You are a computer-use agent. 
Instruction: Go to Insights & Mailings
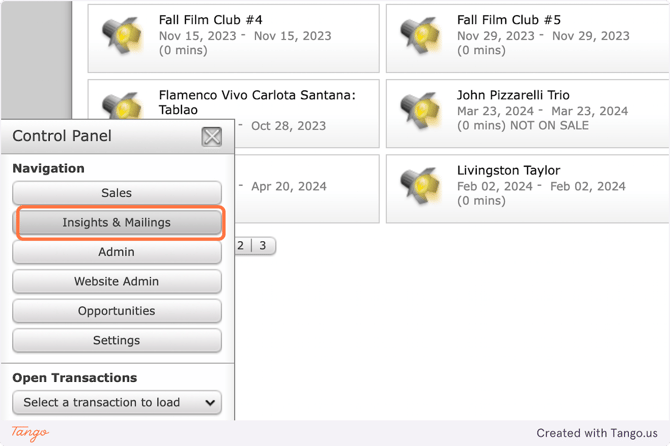click(117, 222)
